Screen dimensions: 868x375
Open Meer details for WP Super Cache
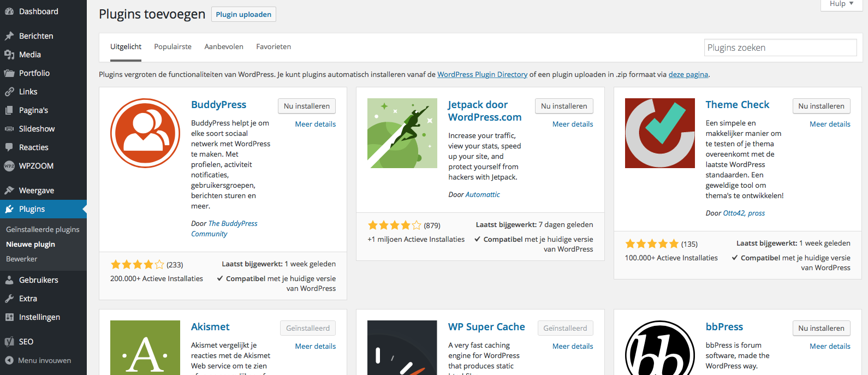pos(573,347)
